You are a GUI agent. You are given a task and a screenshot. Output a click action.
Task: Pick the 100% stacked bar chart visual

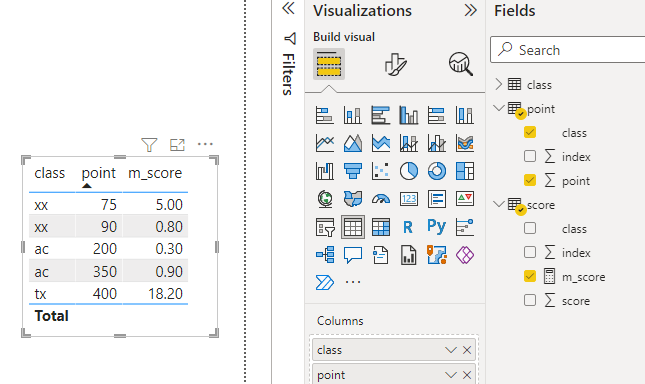436,115
